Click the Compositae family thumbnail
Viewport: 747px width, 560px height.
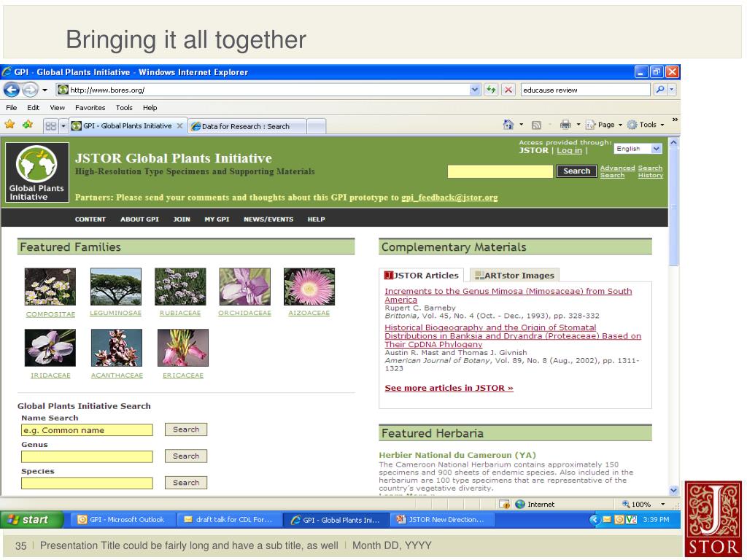tap(50, 287)
